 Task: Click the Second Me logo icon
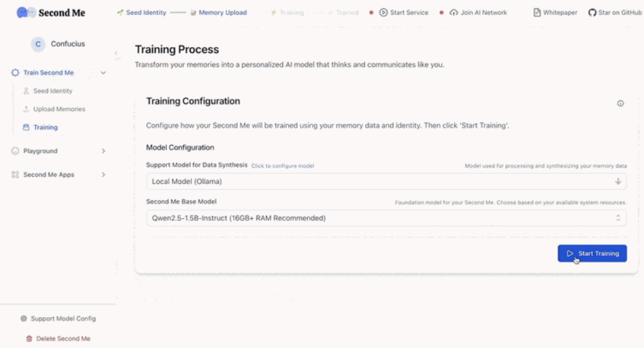pyautogui.click(x=26, y=12)
